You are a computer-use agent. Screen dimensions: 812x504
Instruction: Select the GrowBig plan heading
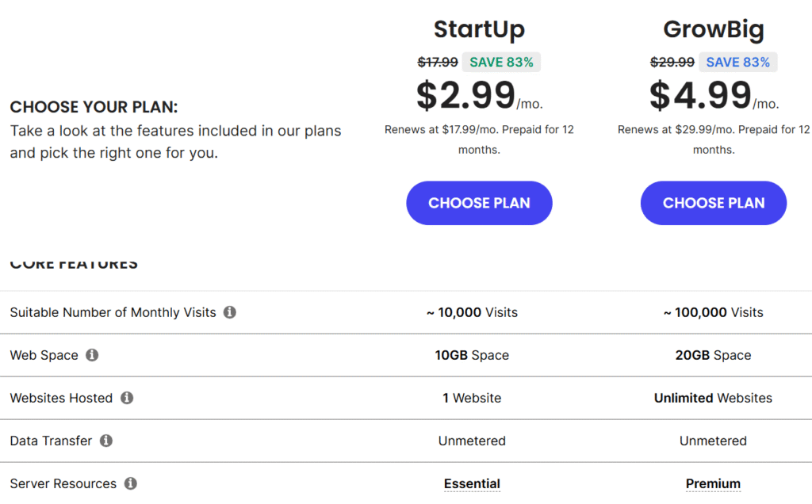(714, 29)
